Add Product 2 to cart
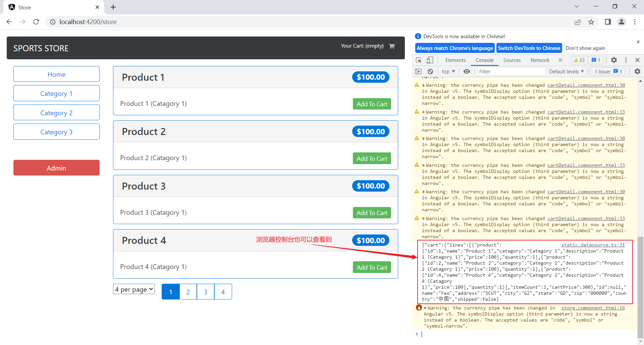This screenshot has height=345, width=644. click(372, 158)
